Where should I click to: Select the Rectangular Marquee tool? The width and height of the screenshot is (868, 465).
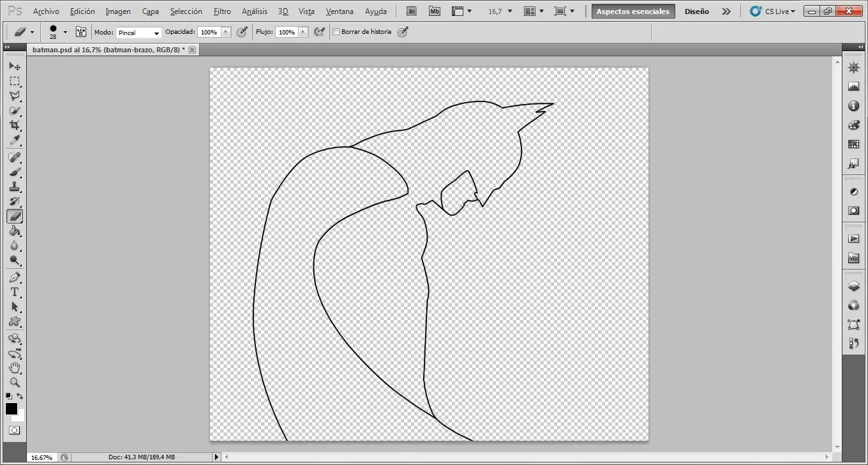pyautogui.click(x=15, y=81)
